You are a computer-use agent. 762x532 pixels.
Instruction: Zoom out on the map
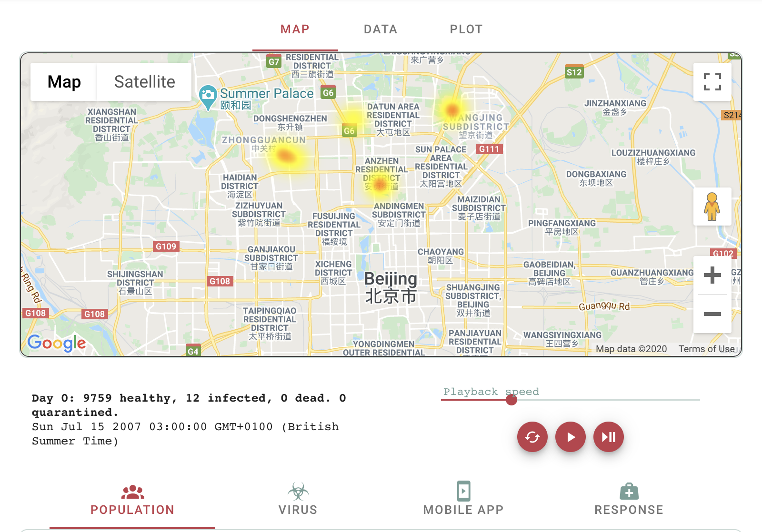pyautogui.click(x=712, y=314)
